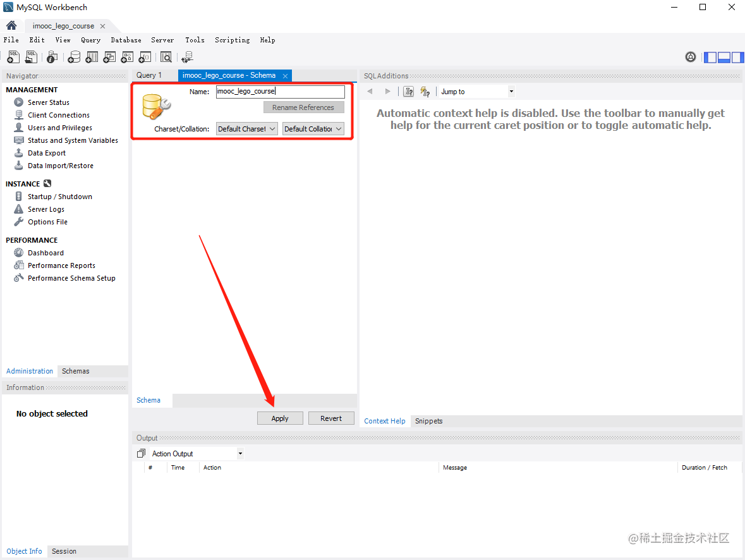Click the Rename References button

point(303,107)
